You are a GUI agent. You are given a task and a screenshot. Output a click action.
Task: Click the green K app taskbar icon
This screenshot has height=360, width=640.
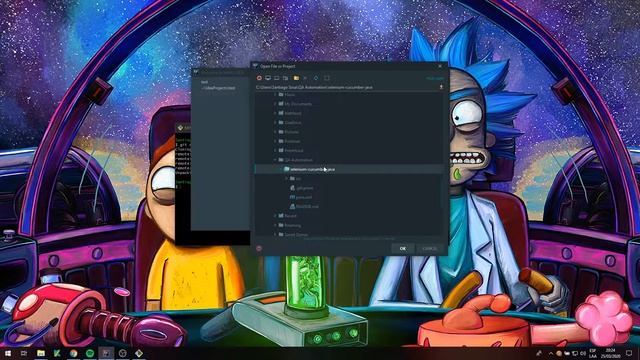pos(57,353)
